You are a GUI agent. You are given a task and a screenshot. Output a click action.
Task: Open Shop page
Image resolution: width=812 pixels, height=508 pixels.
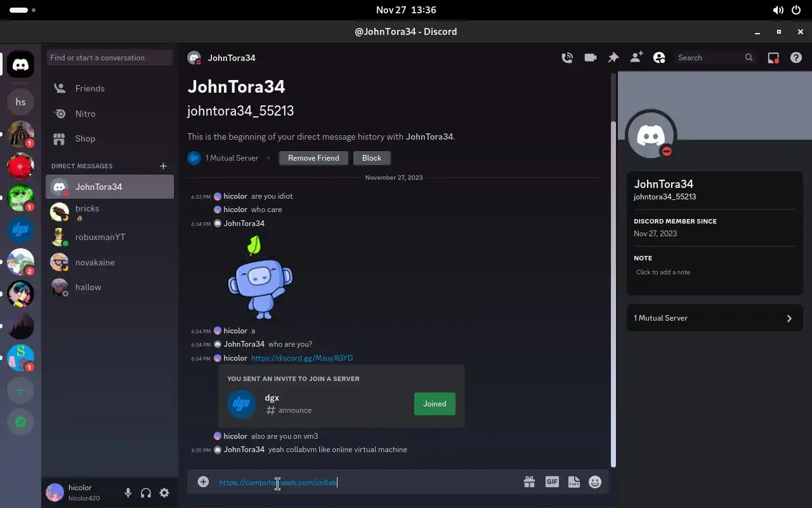coord(110,138)
